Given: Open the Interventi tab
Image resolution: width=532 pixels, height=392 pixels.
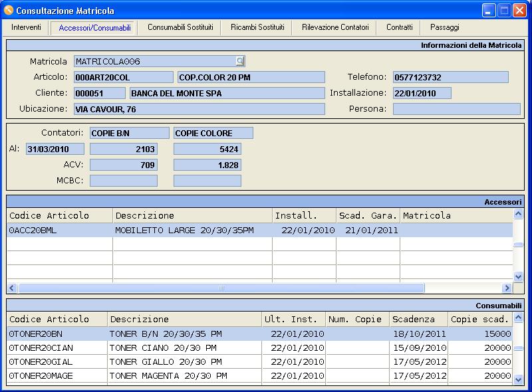Looking at the screenshot, I should tap(26, 27).
